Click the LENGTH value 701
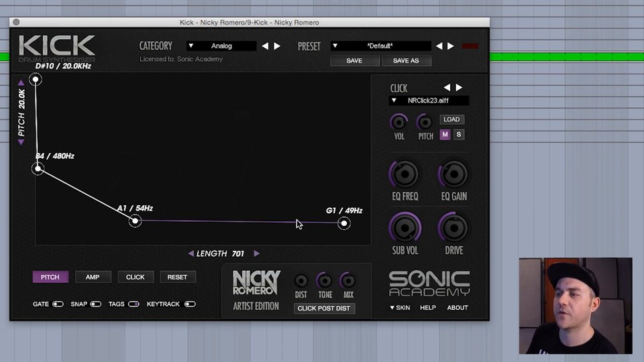Viewport: 644px width, 362px height. point(237,253)
